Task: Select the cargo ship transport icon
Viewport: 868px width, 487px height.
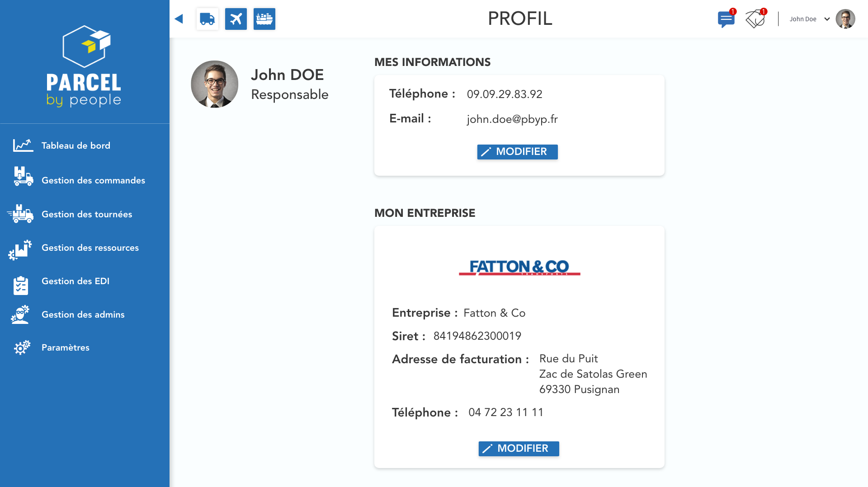Action: [x=264, y=19]
